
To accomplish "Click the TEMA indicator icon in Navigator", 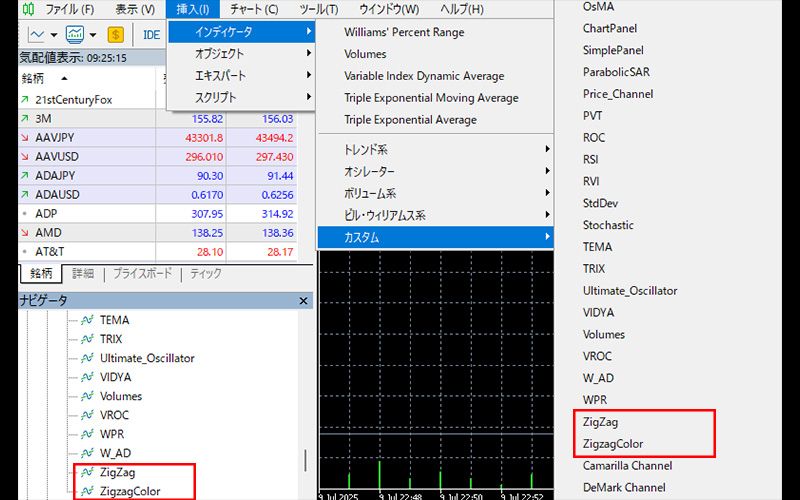I will coord(86,320).
